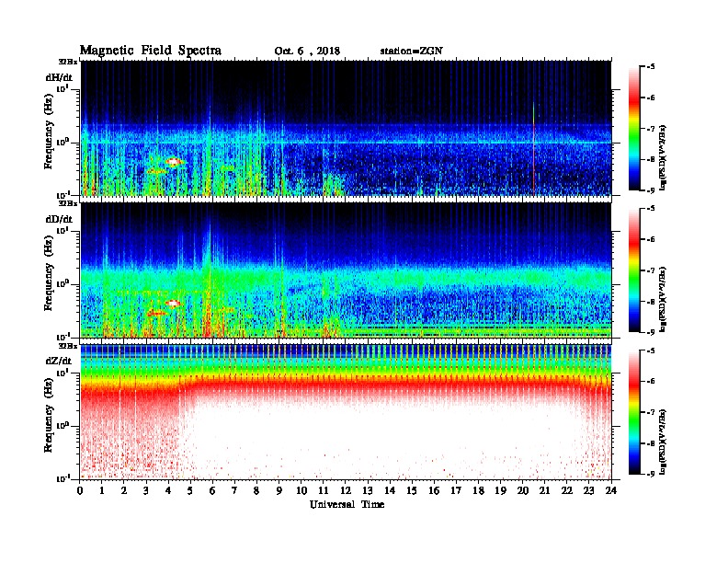Click hour "1" on the Universal Time axis

point(102,490)
